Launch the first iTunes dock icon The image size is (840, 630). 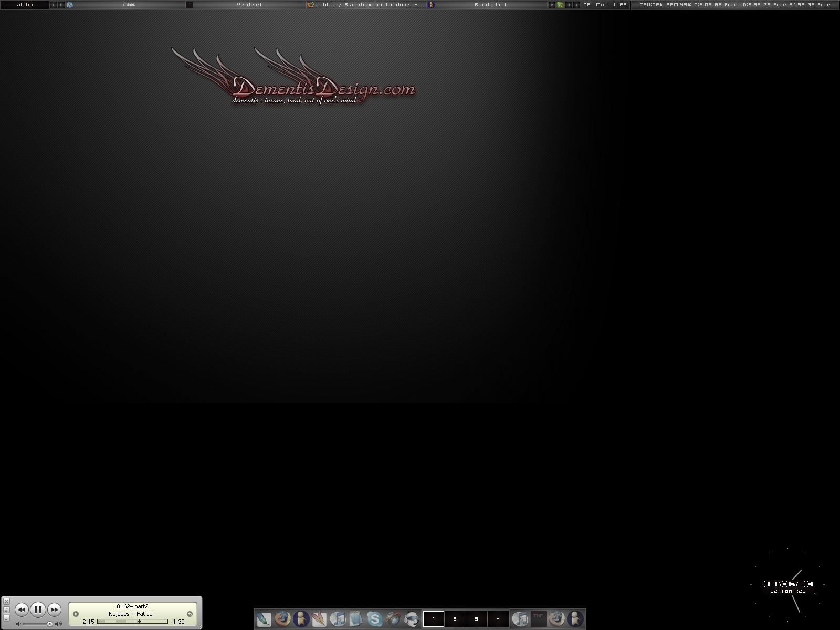point(338,619)
